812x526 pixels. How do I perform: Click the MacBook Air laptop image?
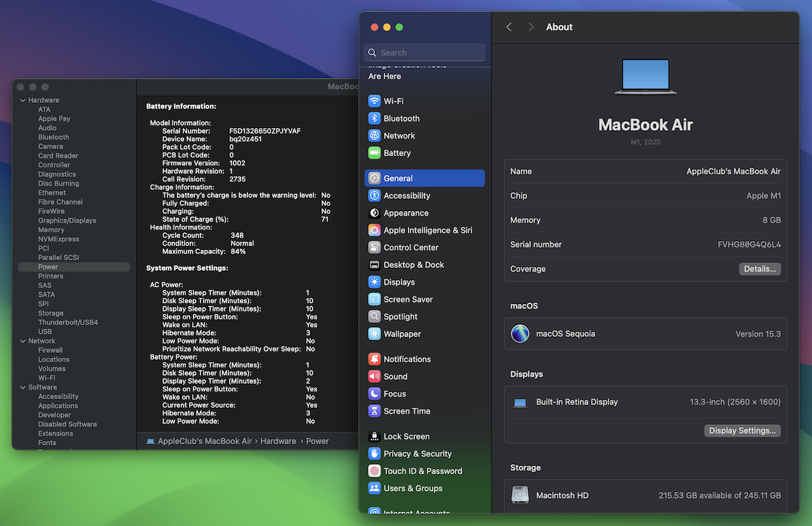click(645, 77)
